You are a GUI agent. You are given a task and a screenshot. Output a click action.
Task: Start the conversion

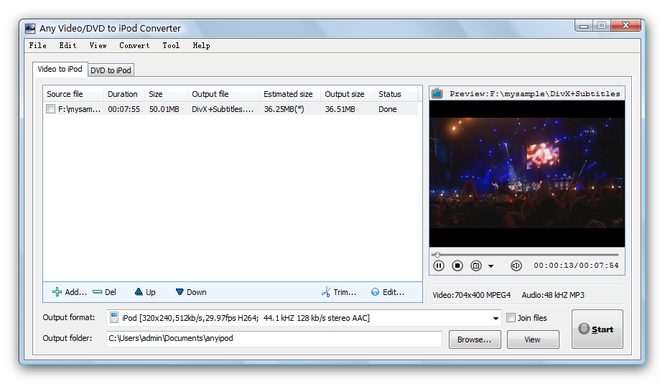click(597, 329)
